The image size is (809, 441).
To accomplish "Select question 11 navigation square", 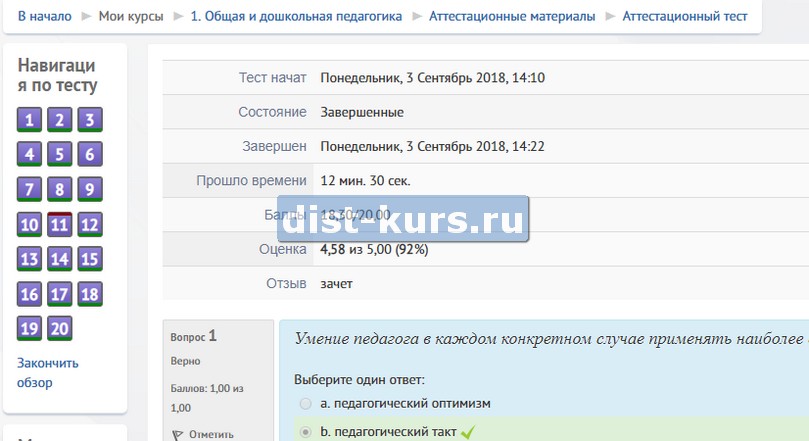I will pos(60,225).
